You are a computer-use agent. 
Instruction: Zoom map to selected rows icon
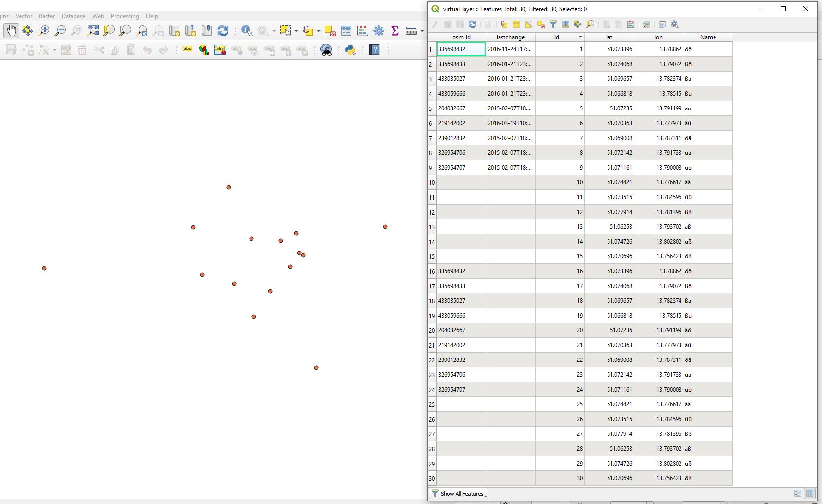pos(590,24)
